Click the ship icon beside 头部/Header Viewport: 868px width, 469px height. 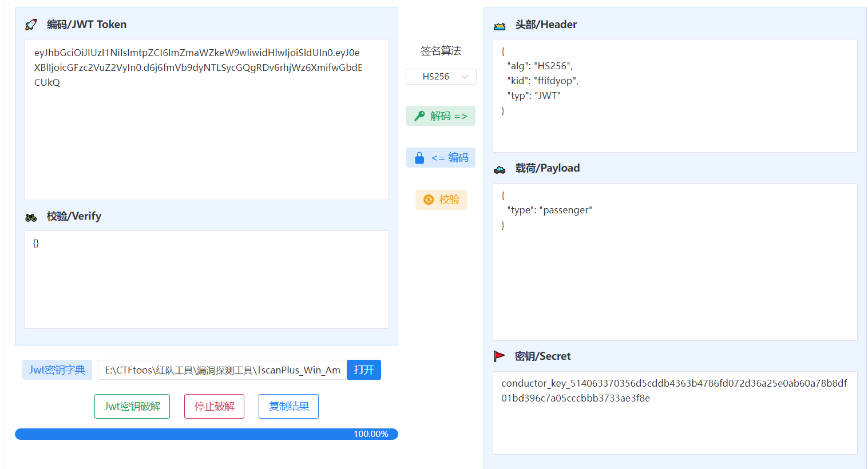500,26
